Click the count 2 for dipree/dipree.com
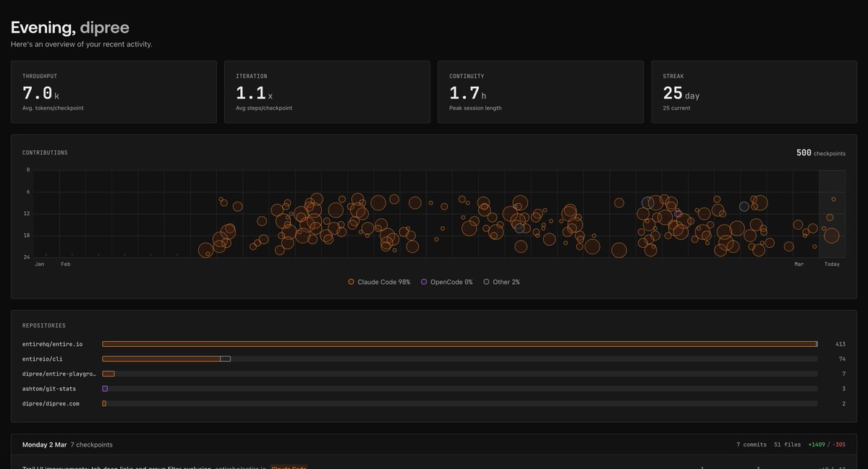Screen dimensions: 868x469 pyautogui.click(x=843, y=403)
